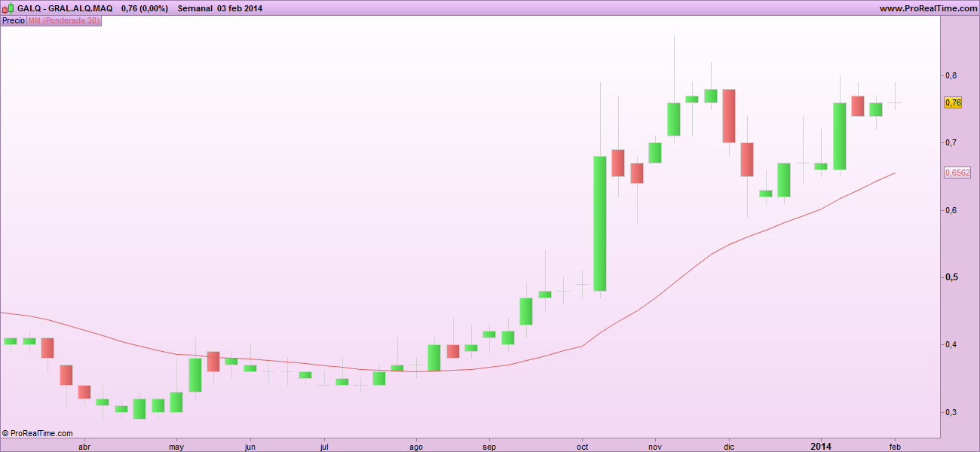The width and height of the screenshot is (980, 452).
Task: Click the Semanal timeframe label
Action: tap(195, 8)
